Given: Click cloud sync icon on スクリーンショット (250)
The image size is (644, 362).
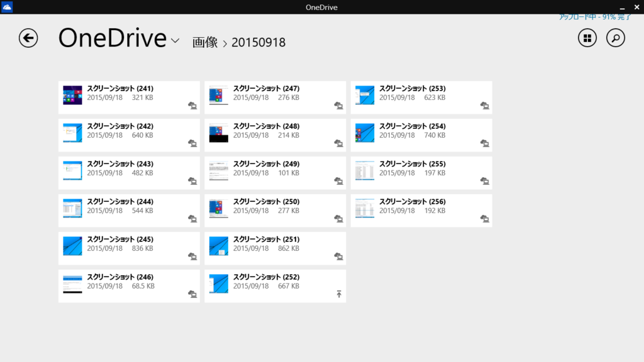Looking at the screenshot, I should (338, 218).
